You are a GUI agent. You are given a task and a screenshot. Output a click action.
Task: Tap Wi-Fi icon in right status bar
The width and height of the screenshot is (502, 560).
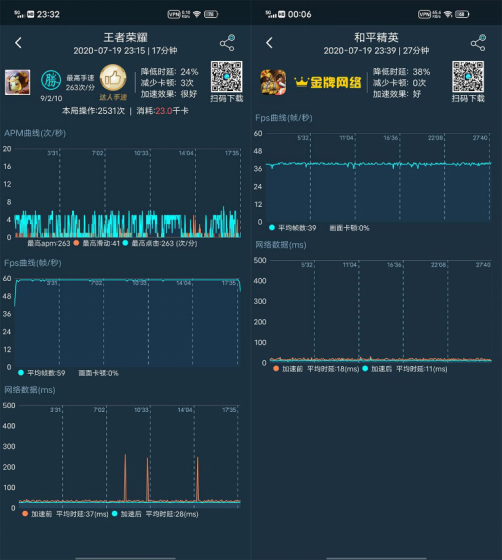tap(448, 14)
